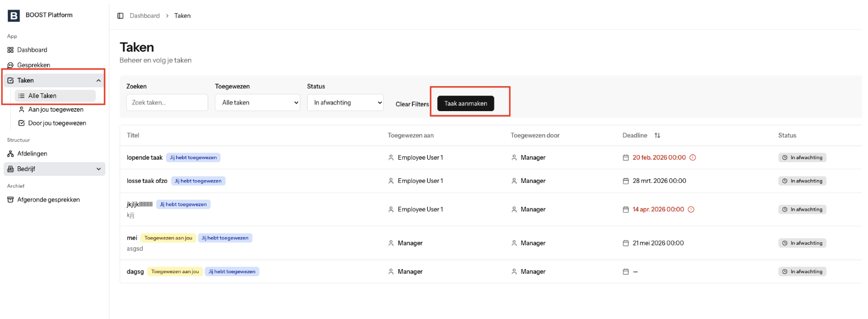Click the BOOST Platform logo icon
This screenshot has width=868, height=319.
coord(14,15)
